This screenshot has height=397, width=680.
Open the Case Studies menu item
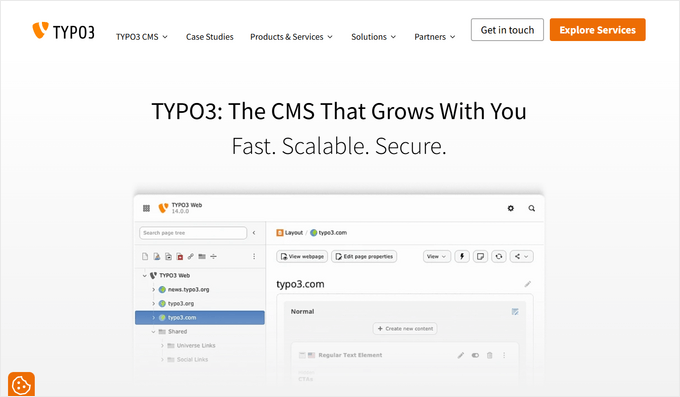tap(209, 37)
